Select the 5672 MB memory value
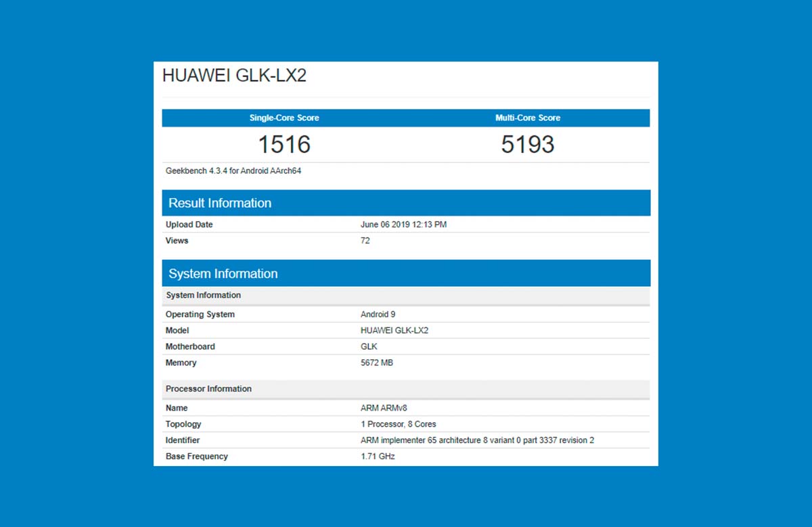812x527 pixels. [x=377, y=363]
